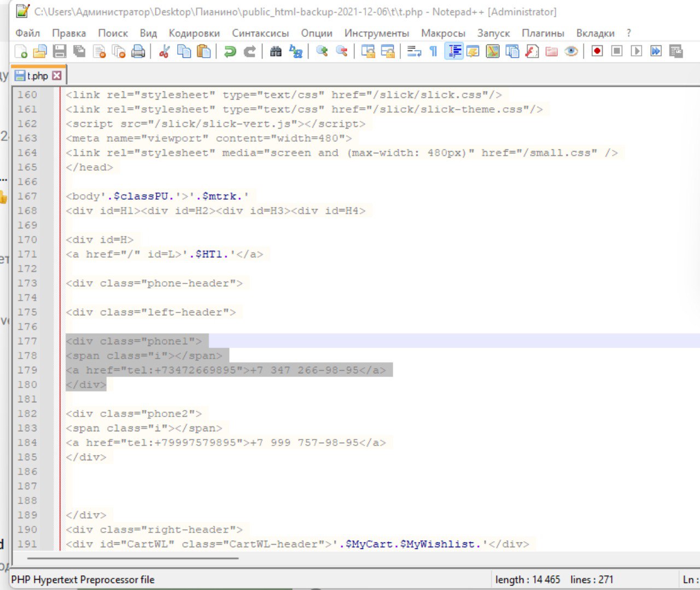
Task: Open the Document List panel icon
Action: click(x=512, y=51)
